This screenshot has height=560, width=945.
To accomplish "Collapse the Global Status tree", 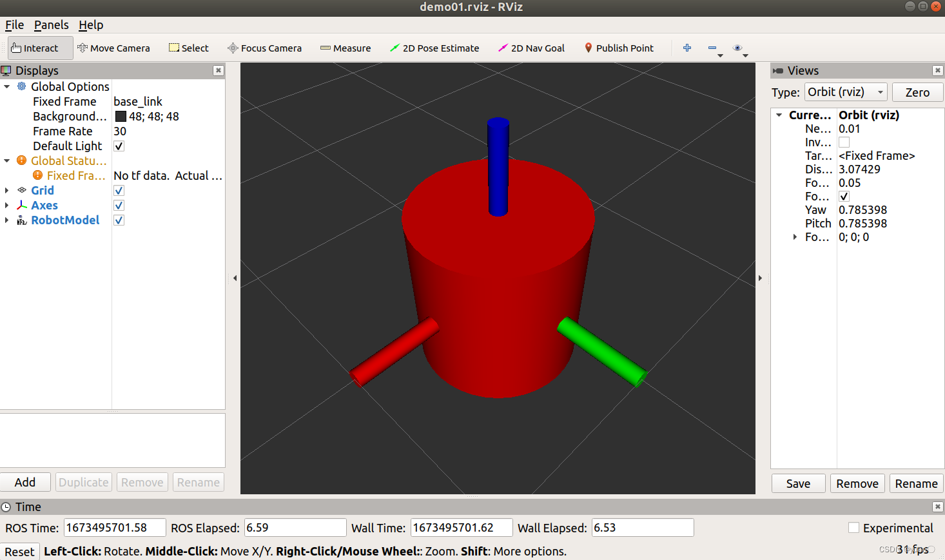I will click(x=7, y=160).
